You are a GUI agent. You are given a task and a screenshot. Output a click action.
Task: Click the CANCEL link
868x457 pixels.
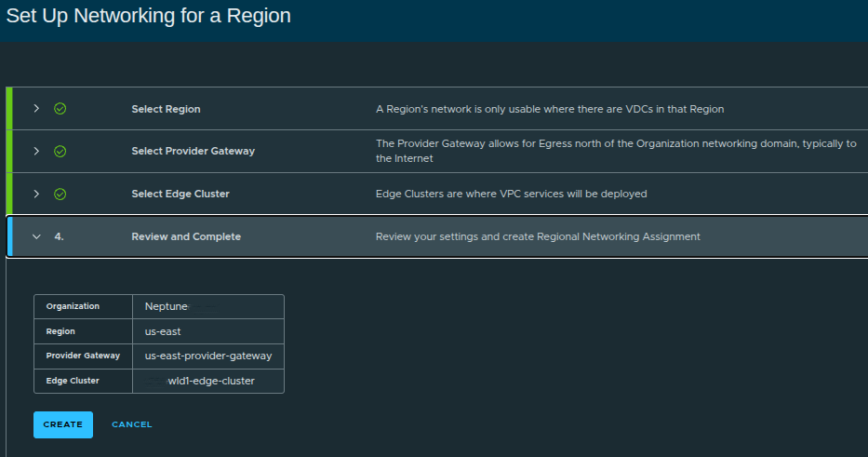click(x=132, y=424)
